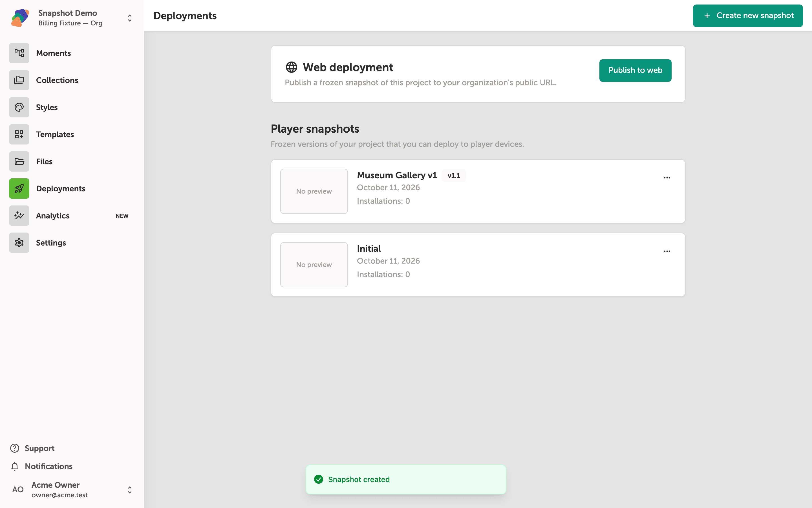Click the Player snapshots heading
This screenshot has width=812, height=508.
[x=315, y=129]
